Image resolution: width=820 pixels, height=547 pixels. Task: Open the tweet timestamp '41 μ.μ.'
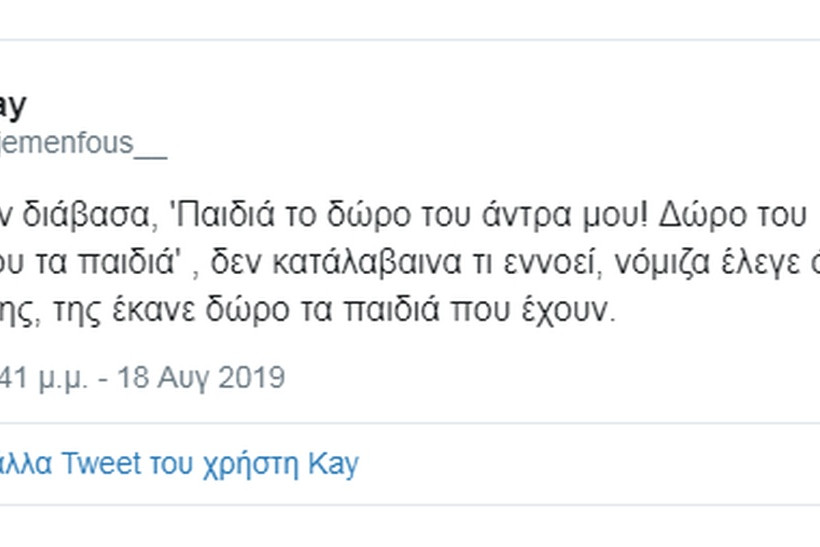point(49,378)
